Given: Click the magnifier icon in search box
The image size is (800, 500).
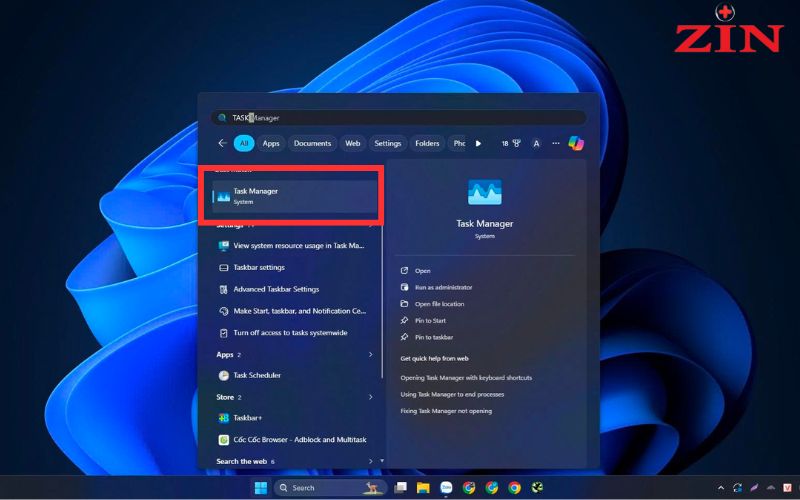Looking at the screenshot, I should tap(221, 118).
